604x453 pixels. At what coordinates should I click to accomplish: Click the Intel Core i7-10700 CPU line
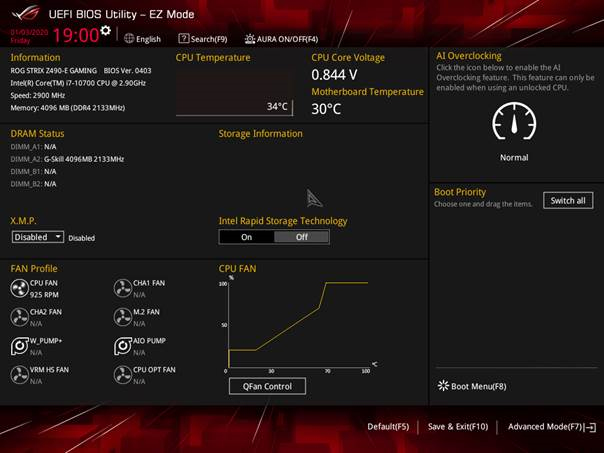[78, 83]
